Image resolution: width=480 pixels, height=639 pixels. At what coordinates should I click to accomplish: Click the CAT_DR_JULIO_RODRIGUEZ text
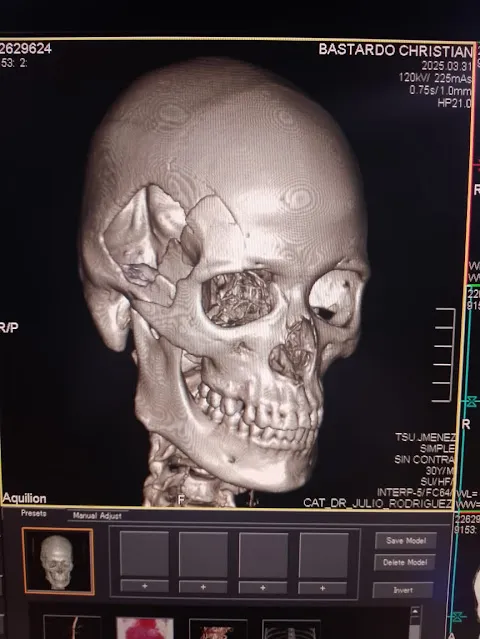coord(378,503)
